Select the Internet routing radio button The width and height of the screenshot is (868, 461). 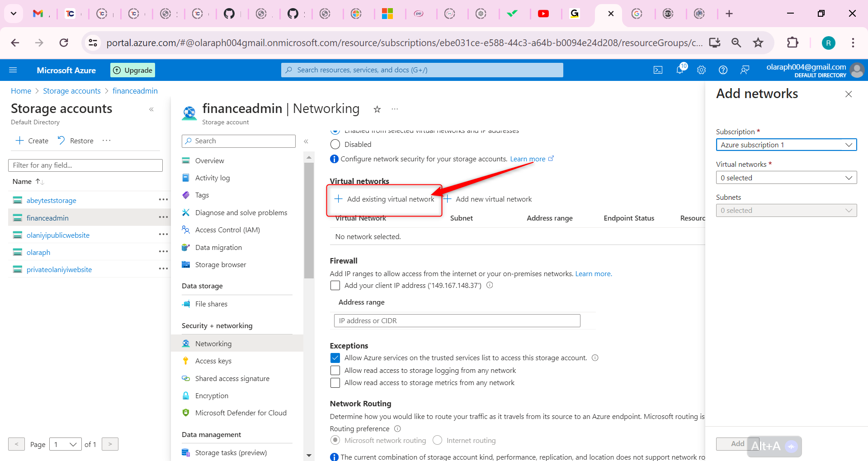(437, 440)
